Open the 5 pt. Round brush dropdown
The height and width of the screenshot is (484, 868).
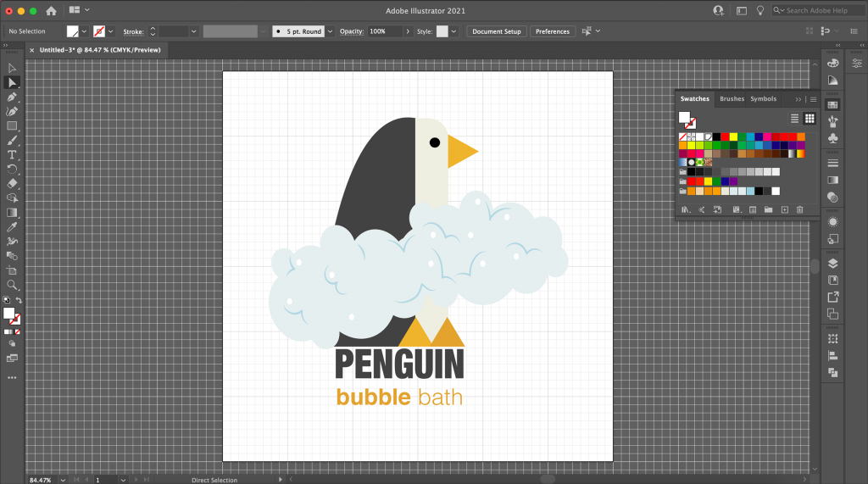click(330, 31)
